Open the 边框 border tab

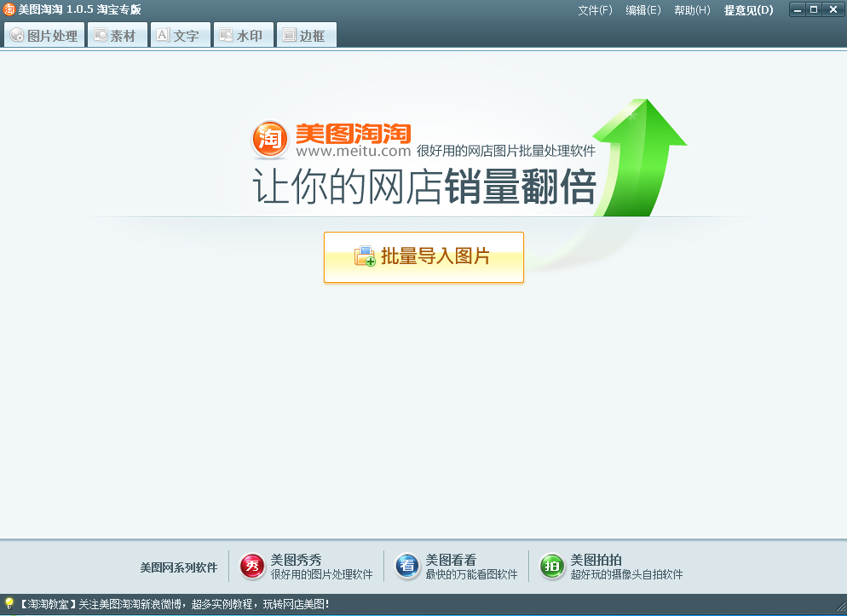point(307,35)
